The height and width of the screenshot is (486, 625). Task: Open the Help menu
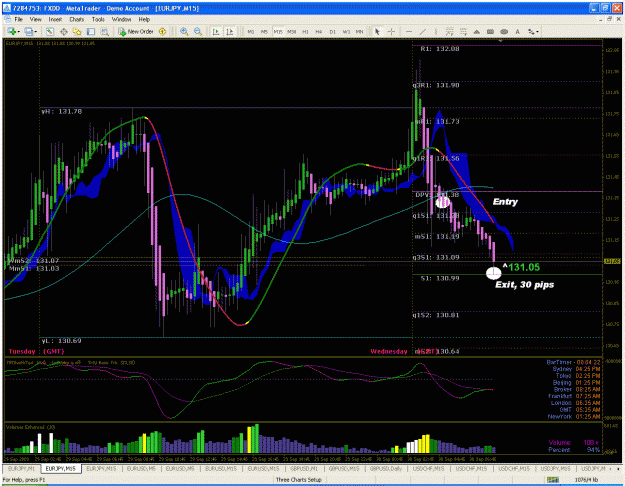coord(144,19)
